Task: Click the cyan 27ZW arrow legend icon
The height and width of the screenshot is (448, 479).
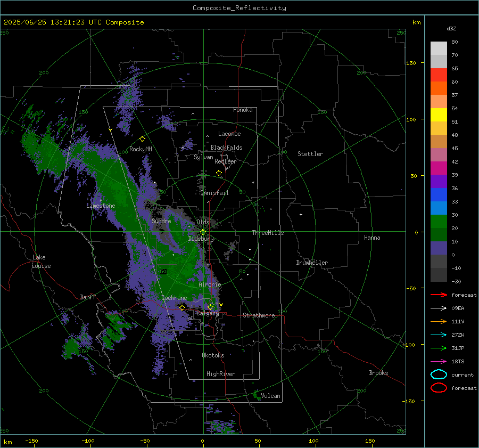Action: click(439, 335)
